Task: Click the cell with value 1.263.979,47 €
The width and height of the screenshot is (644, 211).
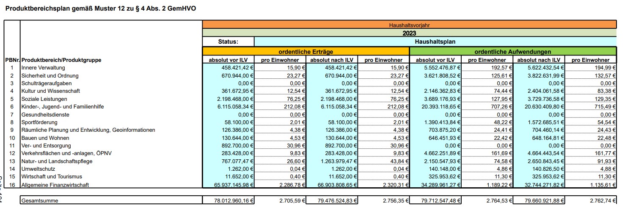Action: pyautogui.click(x=332, y=161)
